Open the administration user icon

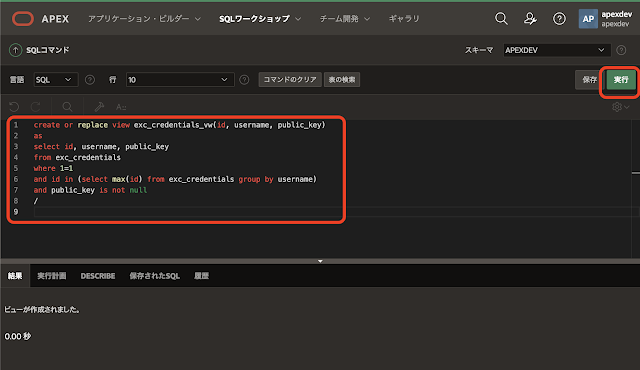(x=530, y=19)
